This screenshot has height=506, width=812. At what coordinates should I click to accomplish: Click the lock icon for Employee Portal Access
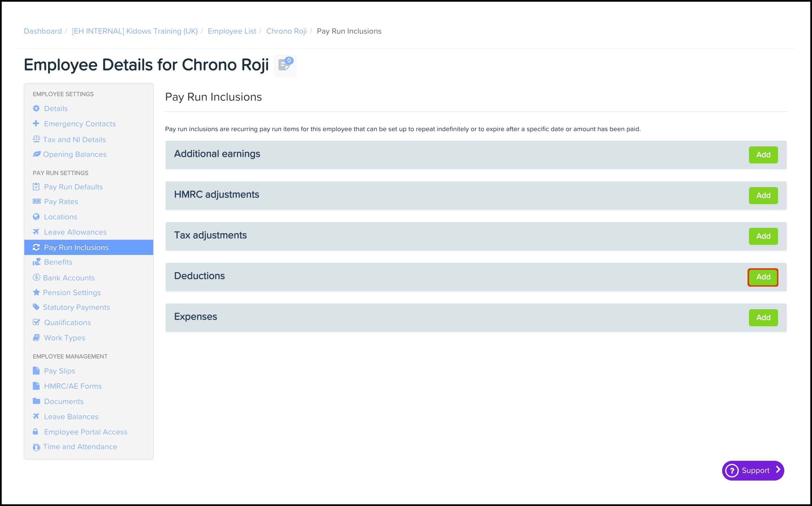click(35, 432)
